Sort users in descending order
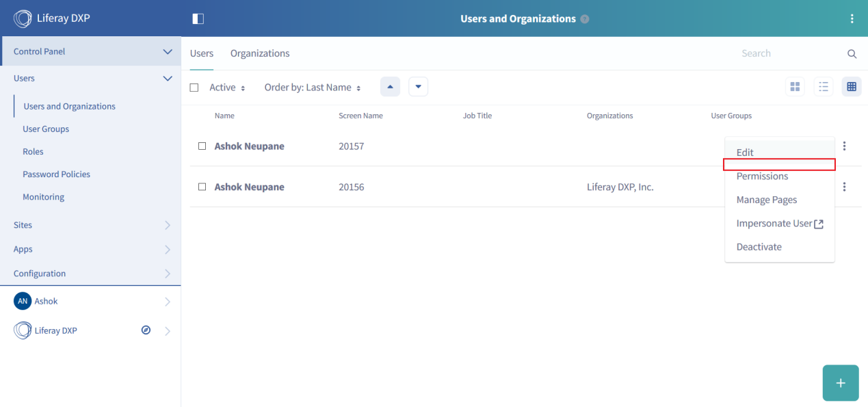 tap(418, 87)
